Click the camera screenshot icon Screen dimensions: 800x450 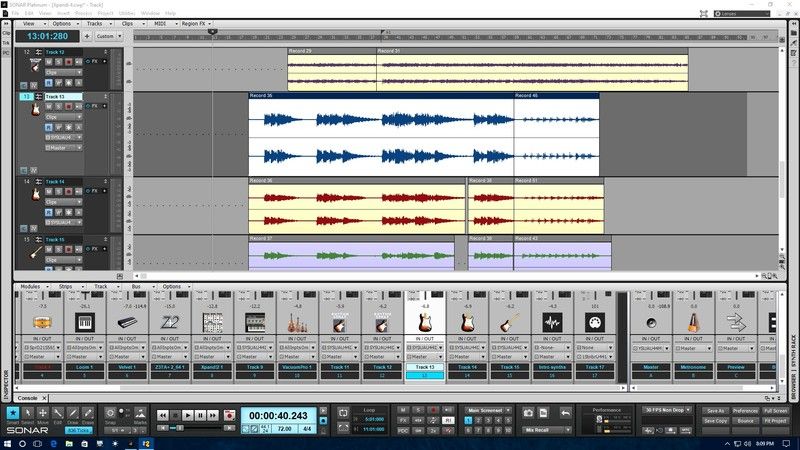528,411
